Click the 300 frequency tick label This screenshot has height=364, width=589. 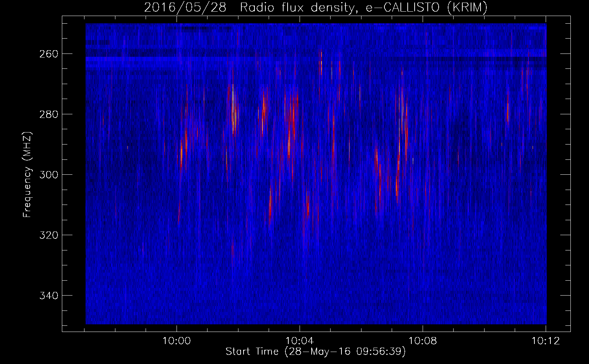coord(48,175)
